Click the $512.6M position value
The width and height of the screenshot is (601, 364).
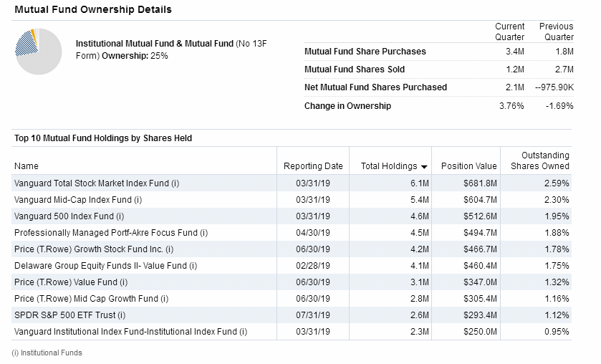pyautogui.click(x=480, y=216)
